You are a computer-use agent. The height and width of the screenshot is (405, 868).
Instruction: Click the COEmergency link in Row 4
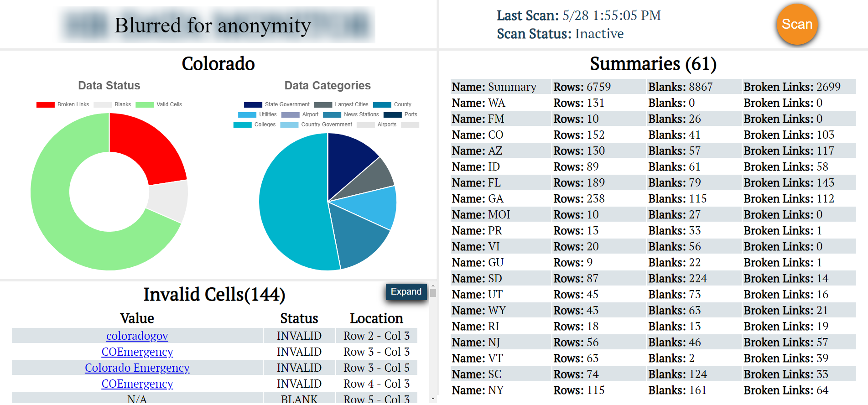[137, 384]
